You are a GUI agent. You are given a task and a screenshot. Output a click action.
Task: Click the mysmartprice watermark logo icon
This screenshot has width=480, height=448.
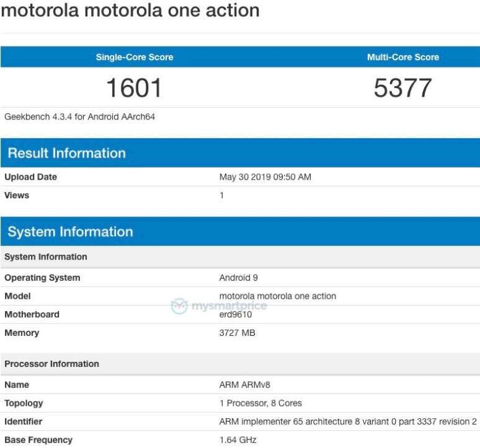[179, 306]
